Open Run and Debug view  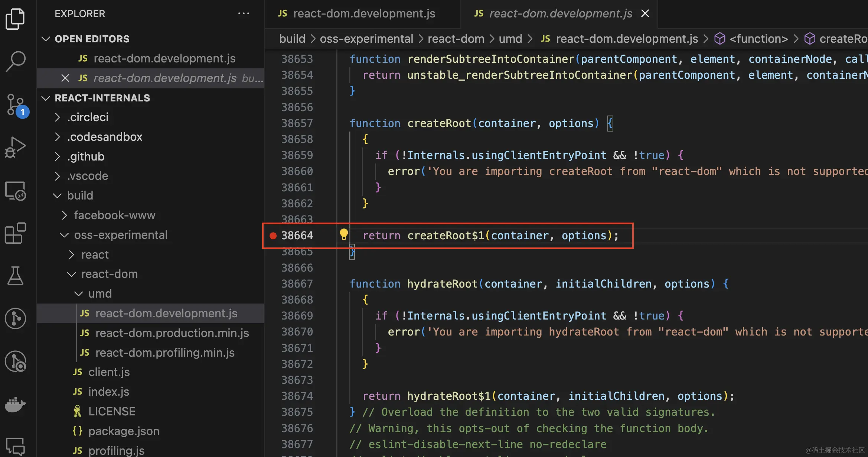tap(15, 147)
